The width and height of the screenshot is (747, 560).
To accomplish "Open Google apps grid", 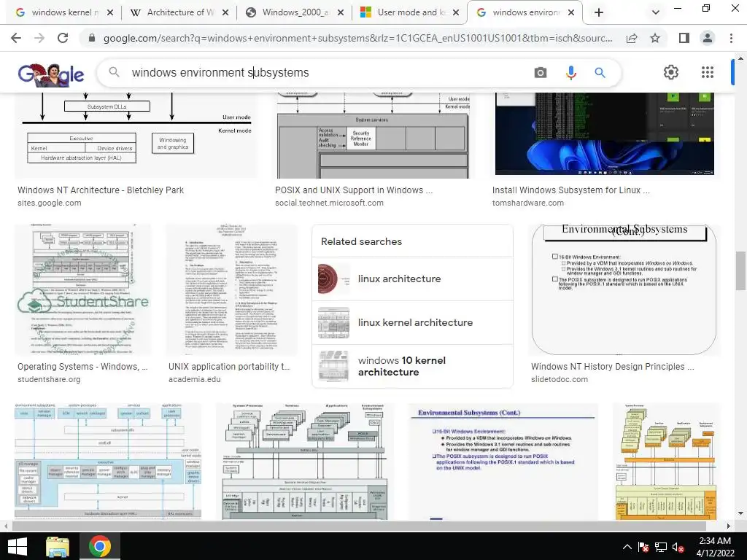I will [x=708, y=72].
